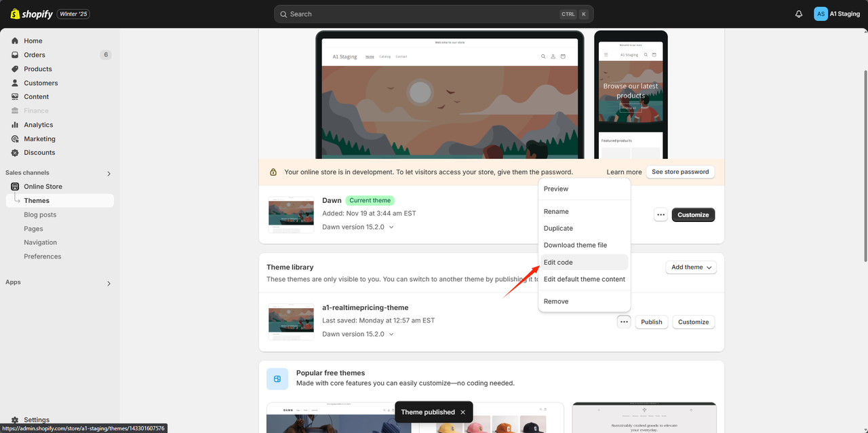Screen dimensions: 868x433
Task: Select Preview from the context menu
Action: 585,189
